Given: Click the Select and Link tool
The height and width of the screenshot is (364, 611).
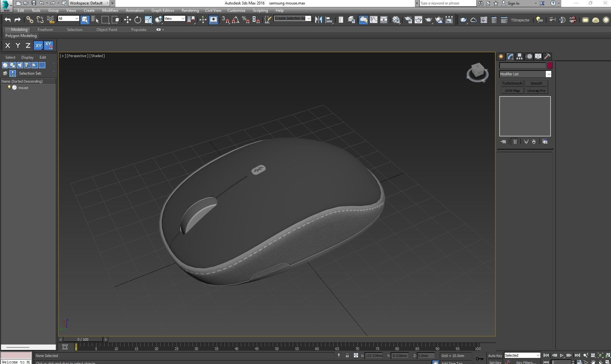Looking at the screenshot, I should (x=29, y=20).
